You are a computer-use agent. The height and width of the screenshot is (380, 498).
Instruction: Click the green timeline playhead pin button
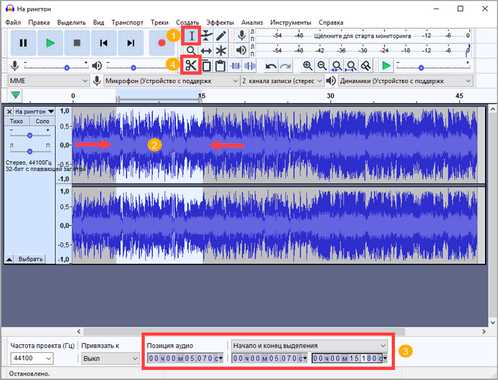[15, 95]
